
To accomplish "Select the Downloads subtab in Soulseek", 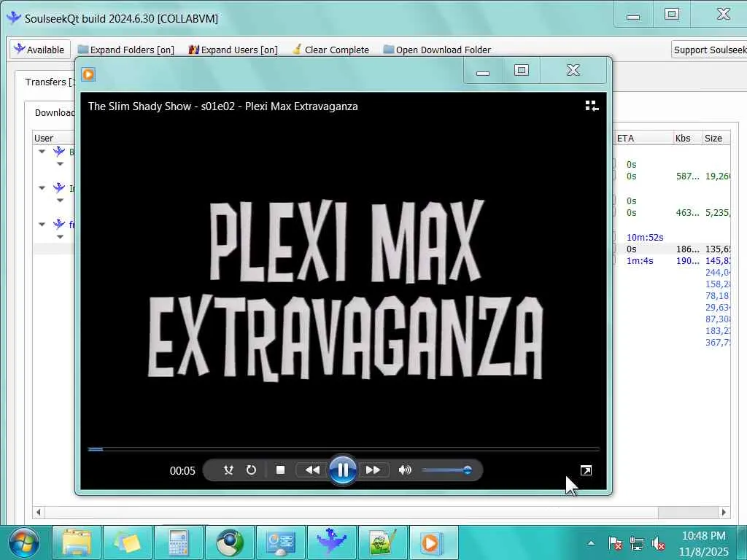I will point(54,112).
